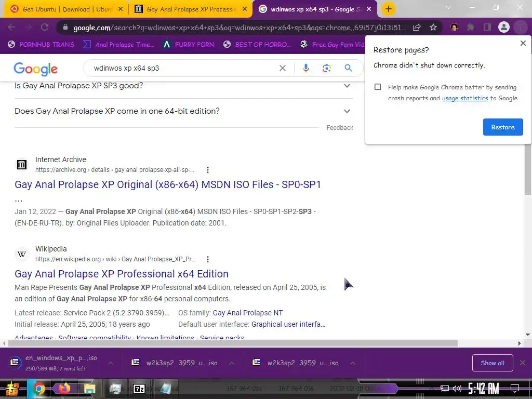Open the 'BEST OF HORRO...' bookmark
This screenshot has height=399, width=532.
pos(257,45)
